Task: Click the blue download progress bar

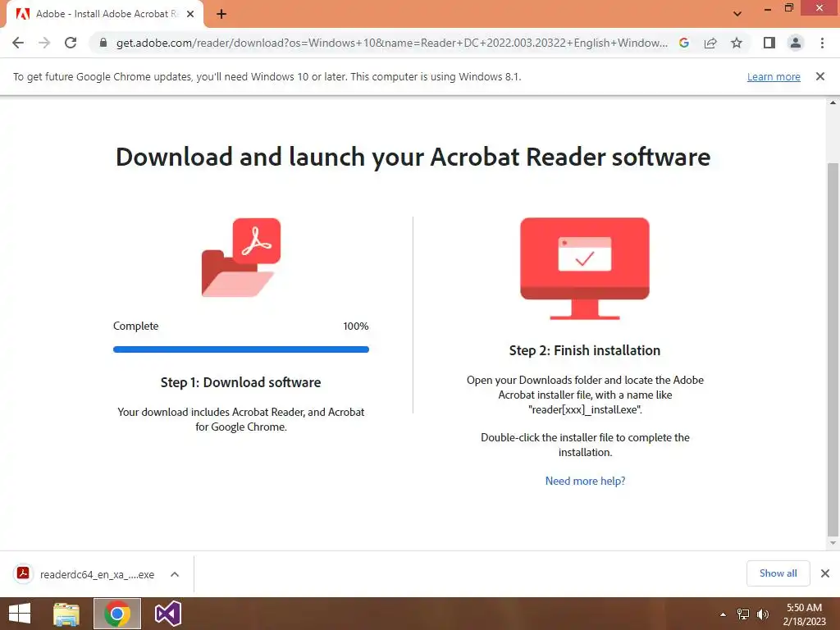Action: [x=241, y=349]
